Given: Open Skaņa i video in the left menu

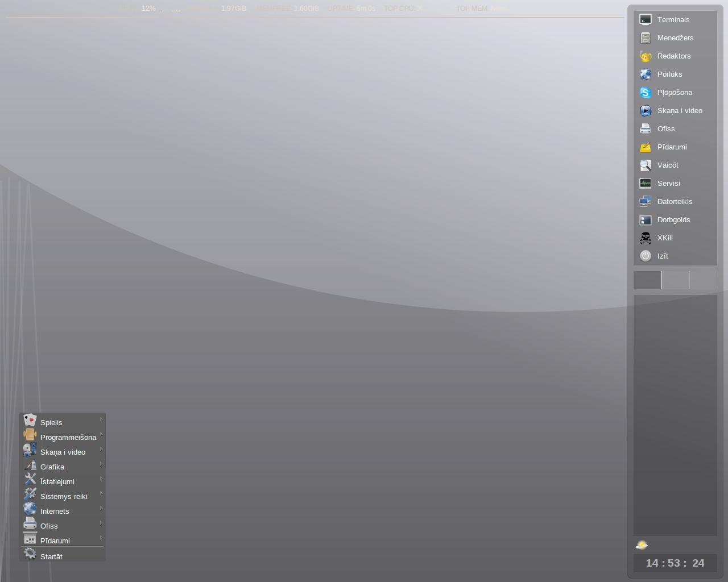Looking at the screenshot, I should (x=63, y=451).
